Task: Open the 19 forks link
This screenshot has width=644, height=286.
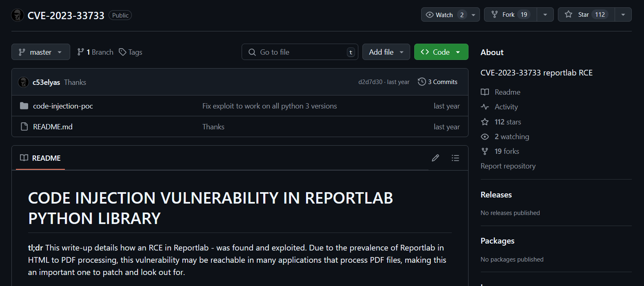Action: [x=507, y=151]
